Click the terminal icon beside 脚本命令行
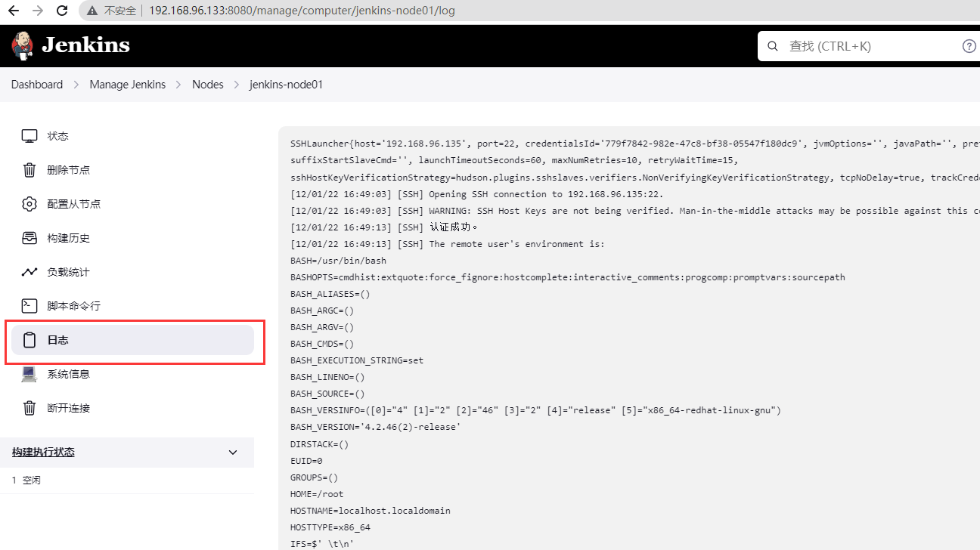The image size is (980, 550). [29, 306]
